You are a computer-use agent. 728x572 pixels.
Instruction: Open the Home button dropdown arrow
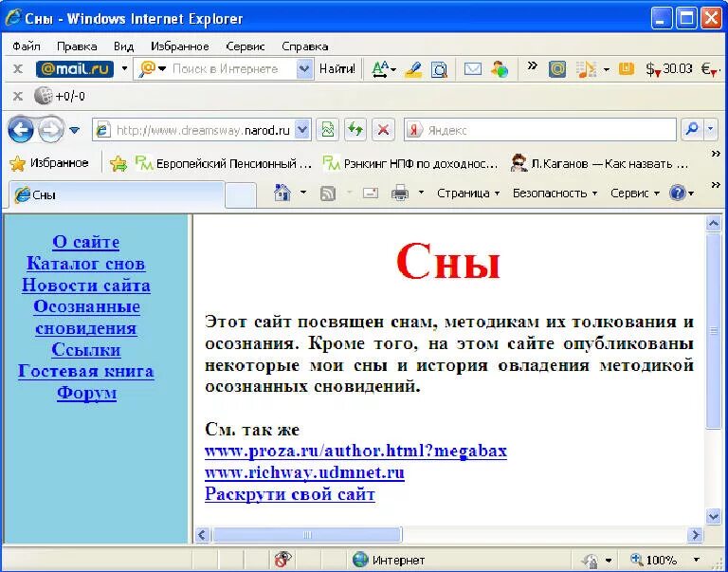(303, 193)
